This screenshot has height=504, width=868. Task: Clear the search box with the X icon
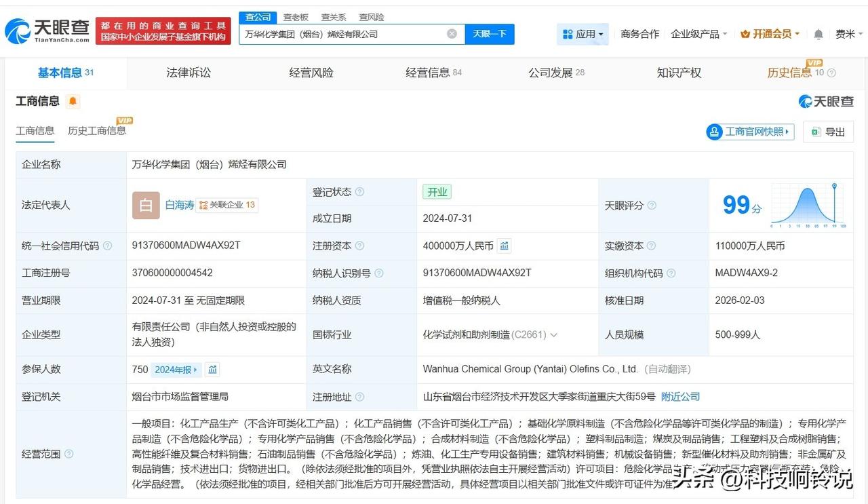click(x=452, y=34)
